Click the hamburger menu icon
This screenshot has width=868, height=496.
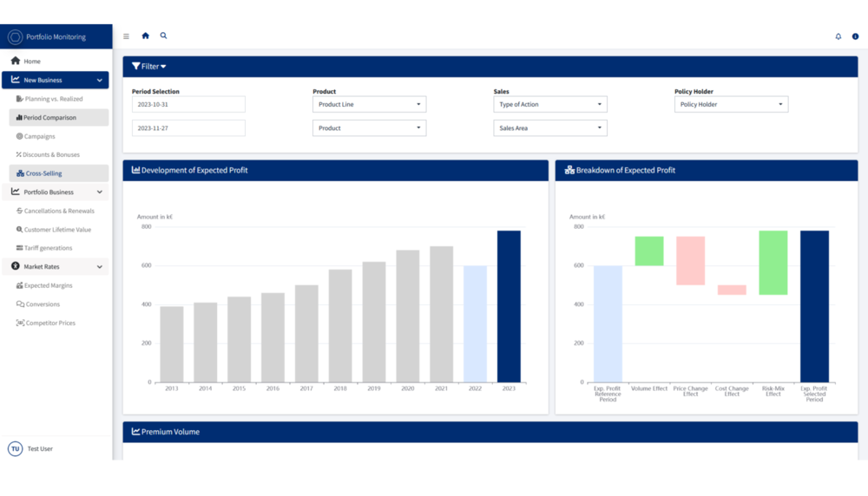(x=126, y=36)
